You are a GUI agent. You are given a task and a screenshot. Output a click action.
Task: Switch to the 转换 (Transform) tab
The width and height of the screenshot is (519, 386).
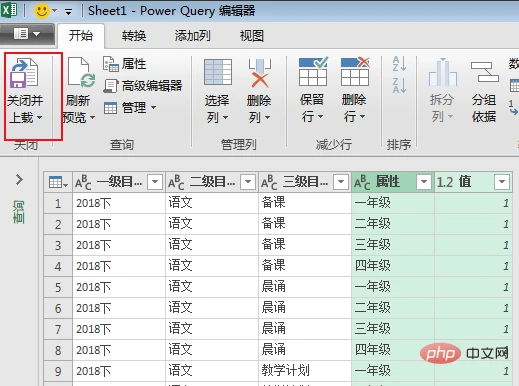pyautogui.click(x=134, y=36)
